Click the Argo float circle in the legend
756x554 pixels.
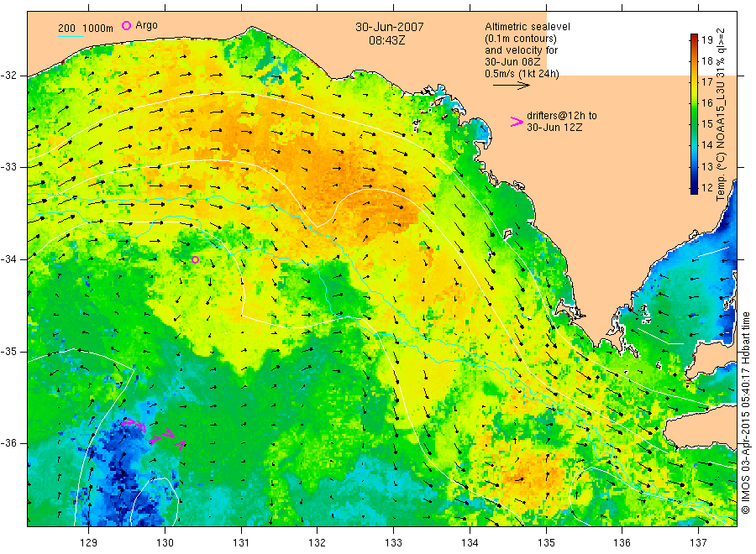pyautogui.click(x=126, y=25)
